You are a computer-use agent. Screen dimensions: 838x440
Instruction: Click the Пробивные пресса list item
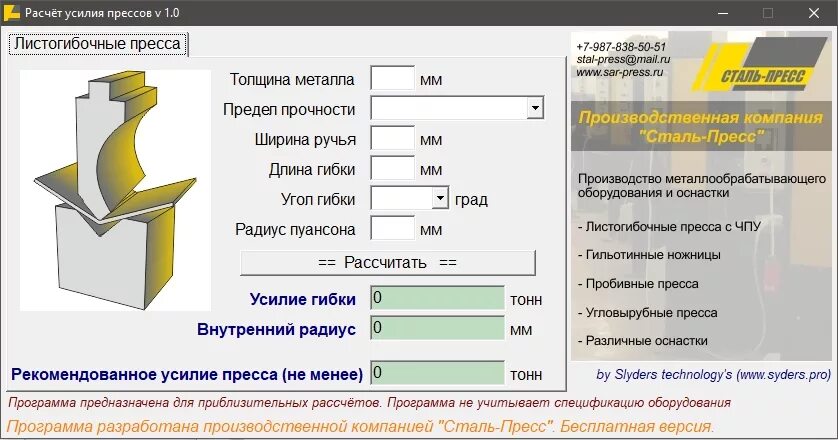[638, 284]
